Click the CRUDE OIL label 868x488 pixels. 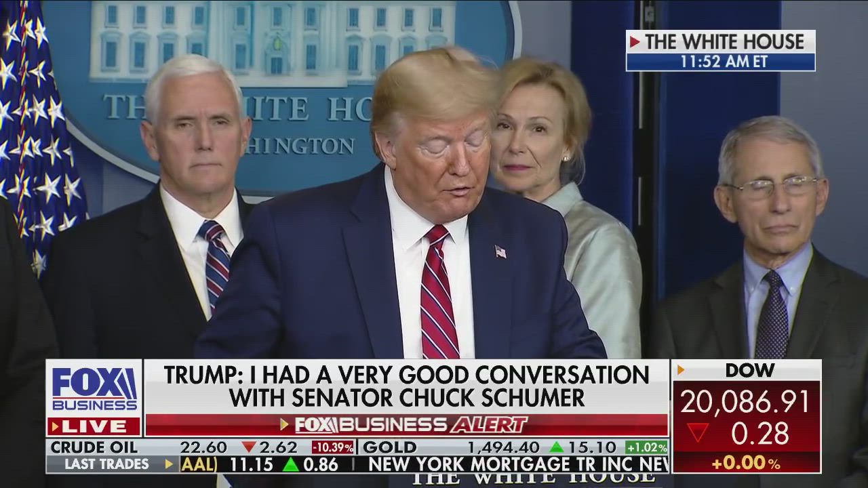tap(94, 447)
